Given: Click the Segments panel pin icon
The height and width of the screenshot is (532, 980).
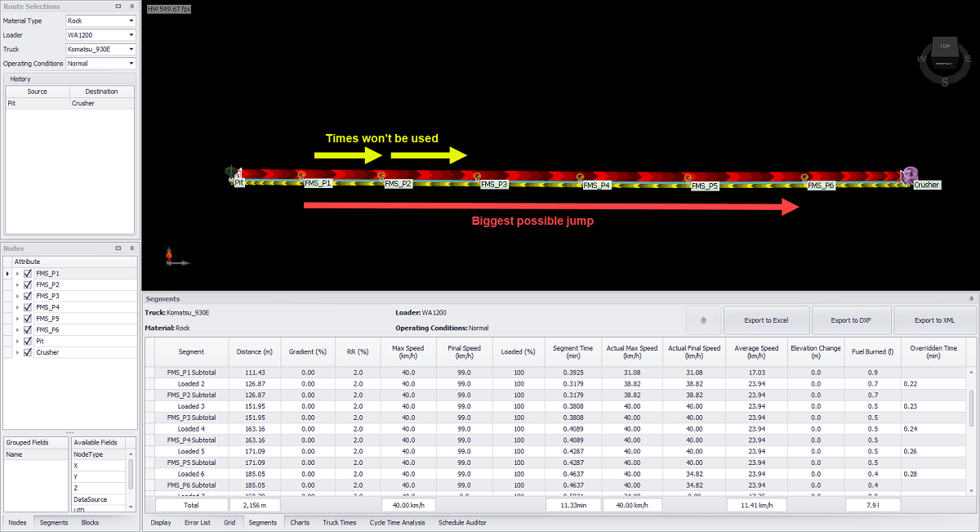Looking at the screenshot, I should tap(971, 299).
